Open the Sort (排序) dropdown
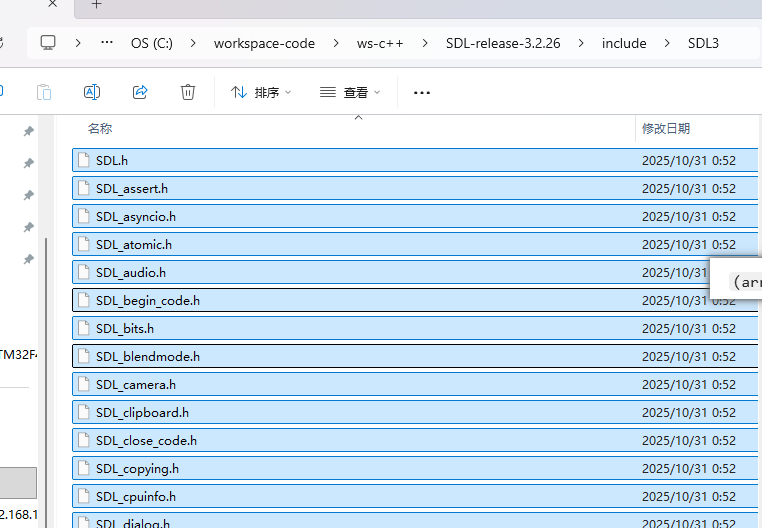This screenshot has width=762, height=528. (261, 92)
